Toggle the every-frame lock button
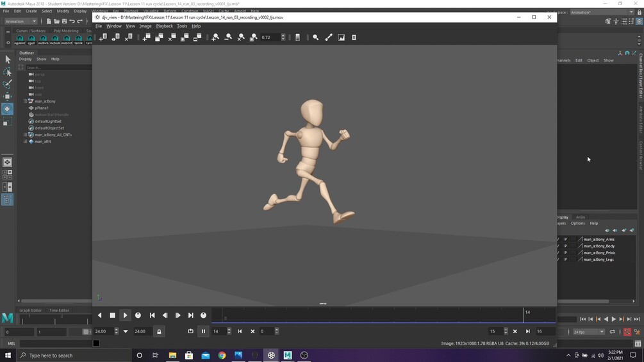This screenshot has width=644, height=362. [x=159, y=332]
